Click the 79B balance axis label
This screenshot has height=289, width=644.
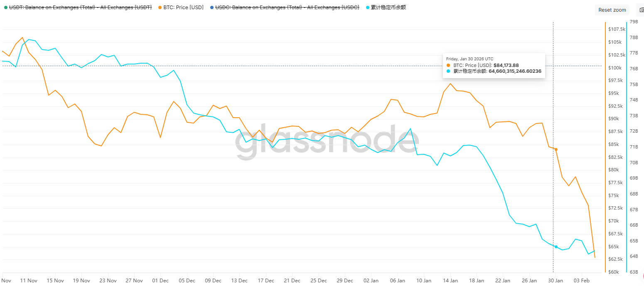coord(634,22)
